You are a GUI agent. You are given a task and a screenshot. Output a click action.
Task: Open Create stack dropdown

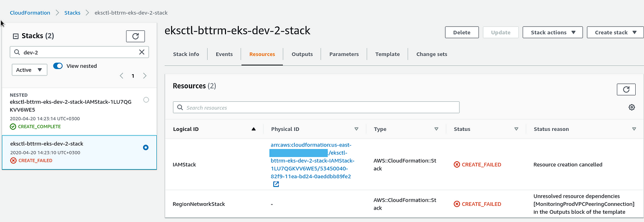[x=615, y=32]
